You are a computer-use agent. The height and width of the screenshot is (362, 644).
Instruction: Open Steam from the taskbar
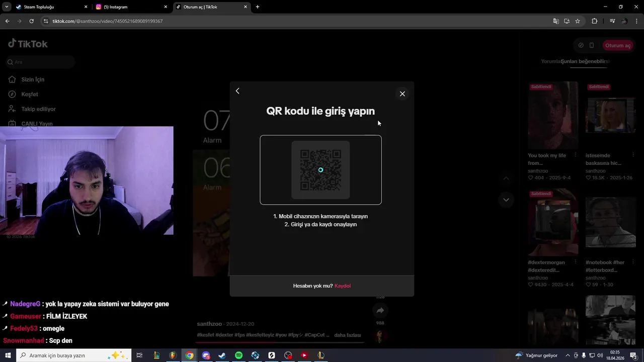click(222, 355)
